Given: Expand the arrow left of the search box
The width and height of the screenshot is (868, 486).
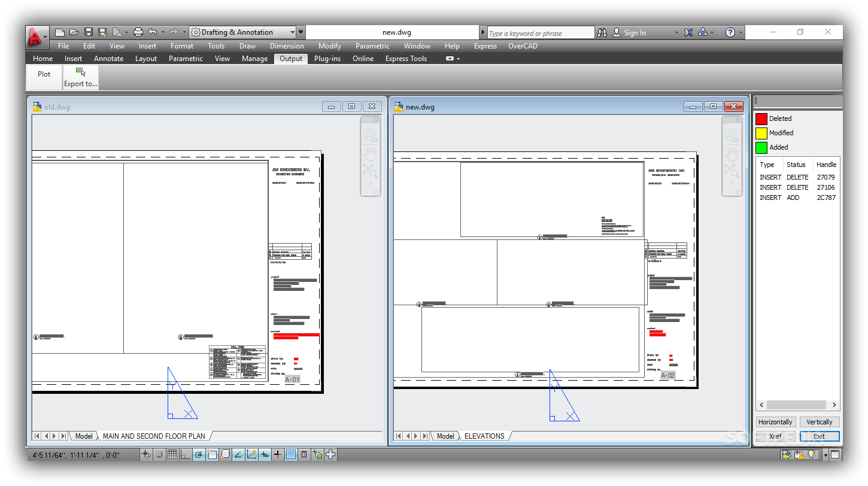Looking at the screenshot, I should (483, 32).
